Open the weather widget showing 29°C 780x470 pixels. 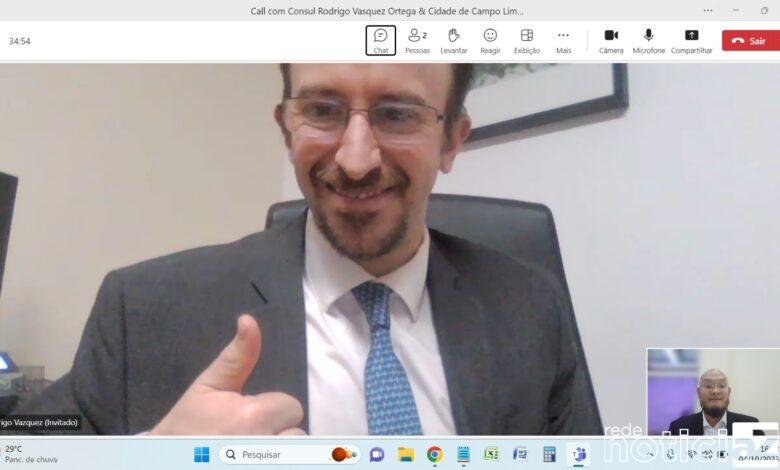click(x=30, y=454)
